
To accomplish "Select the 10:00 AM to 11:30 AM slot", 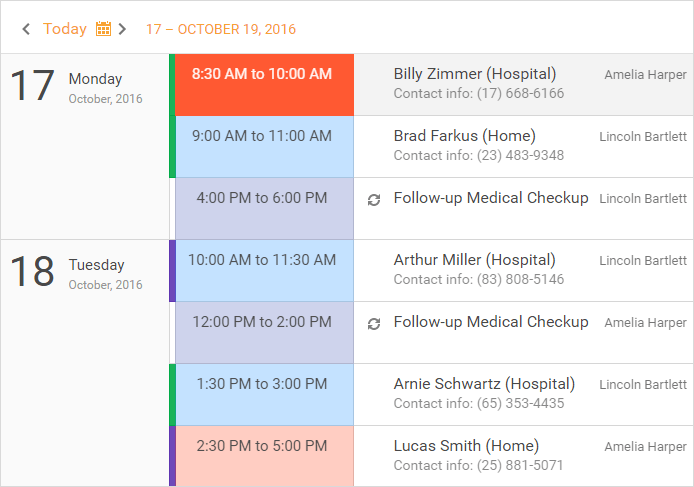I will 262,261.
